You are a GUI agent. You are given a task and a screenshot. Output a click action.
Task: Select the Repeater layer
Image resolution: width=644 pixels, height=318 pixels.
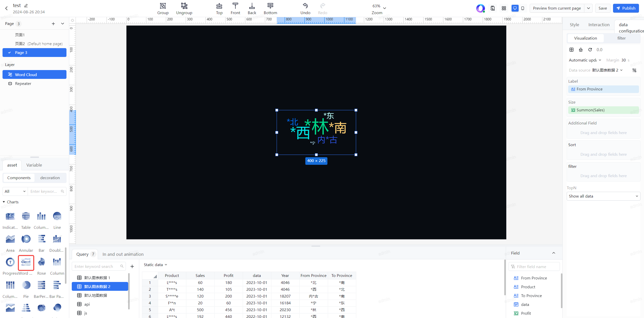click(x=34, y=83)
